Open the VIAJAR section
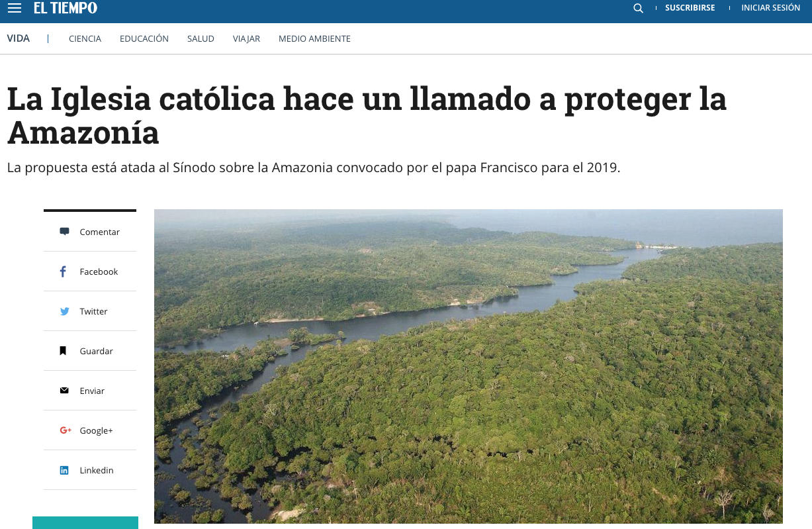 coord(246,38)
